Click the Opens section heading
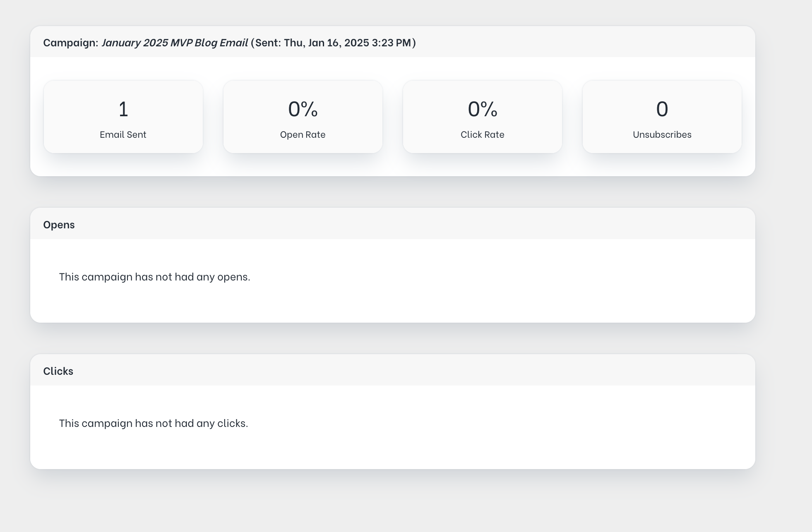Image resolution: width=812 pixels, height=532 pixels. [59, 225]
